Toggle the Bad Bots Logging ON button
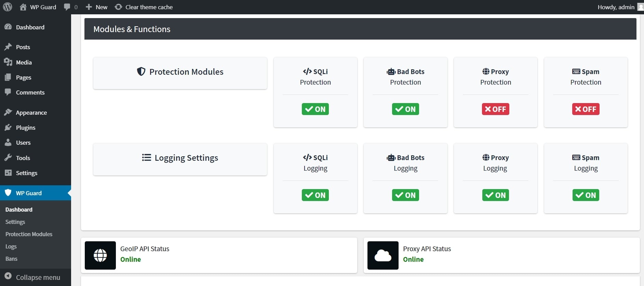The image size is (644, 286). [x=405, y=195]
